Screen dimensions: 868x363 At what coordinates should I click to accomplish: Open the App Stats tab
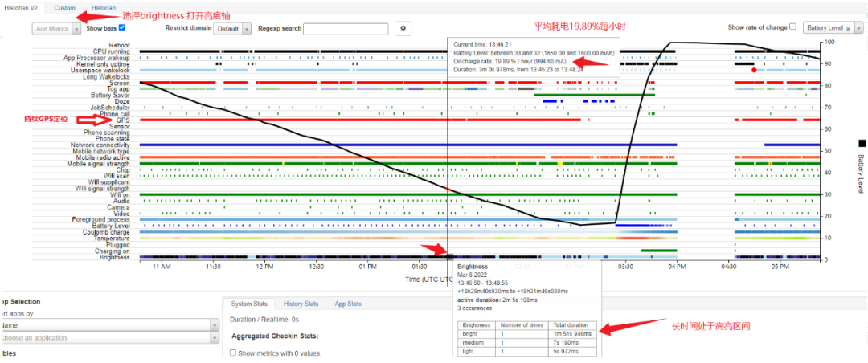348,304
